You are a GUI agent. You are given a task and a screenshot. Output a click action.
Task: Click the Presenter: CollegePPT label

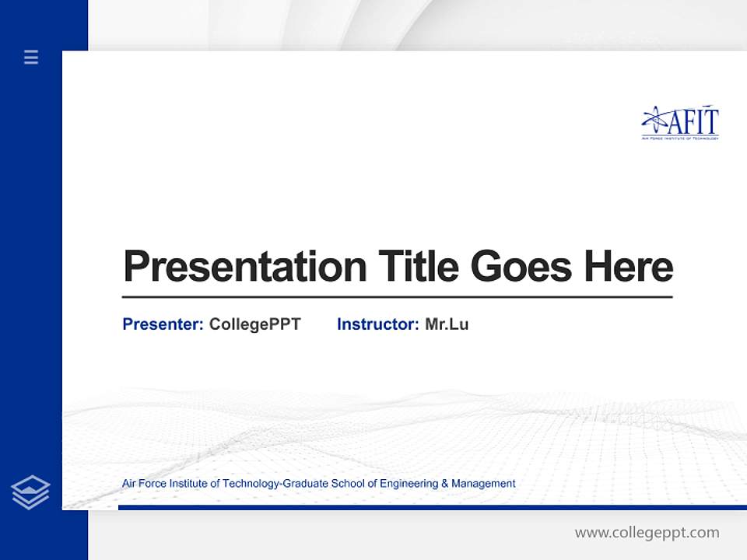click(x=211, y=324)
